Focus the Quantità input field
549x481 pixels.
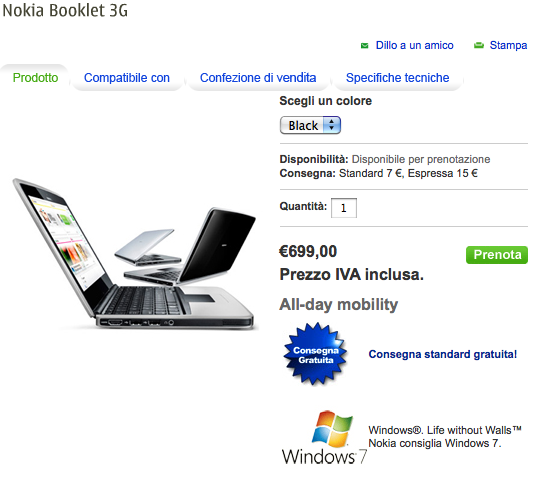(344, 208)
